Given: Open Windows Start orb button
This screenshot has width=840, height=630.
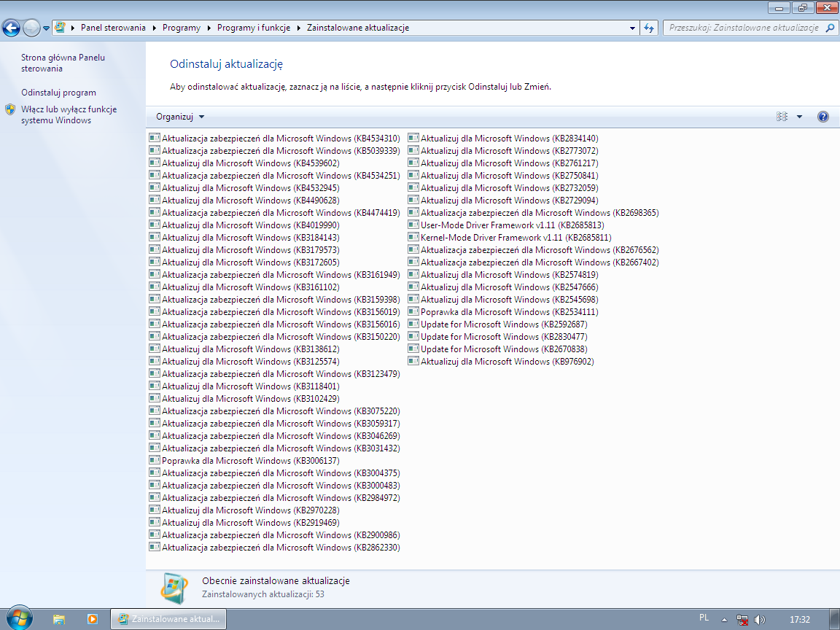Looking at the screenshot, I should [18, 618].
